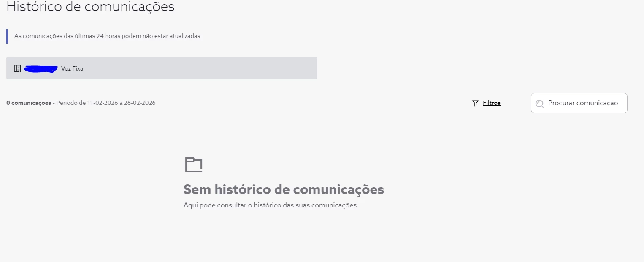Click the Sem histórico de comunicações heading
644x262 pixels.
[x=284, y=189]
